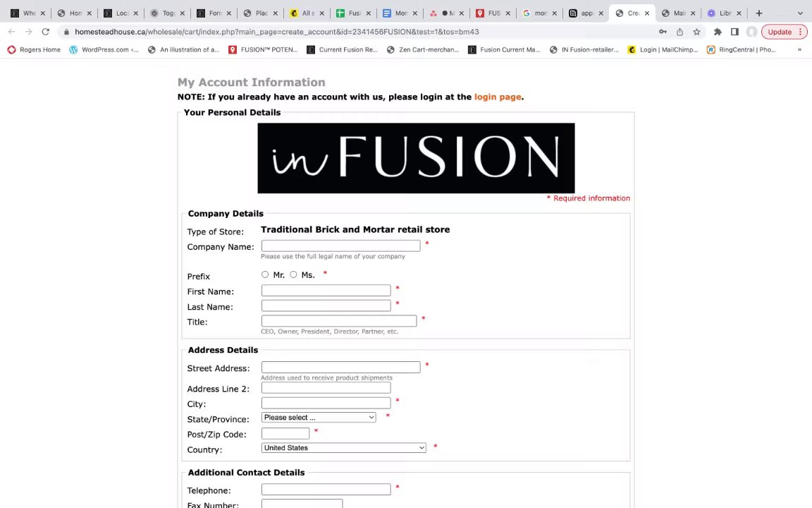This screenshot has height=508, width=812.
Task: Open the Fusion Current Ma... bookmark
Action: [504, 50]
